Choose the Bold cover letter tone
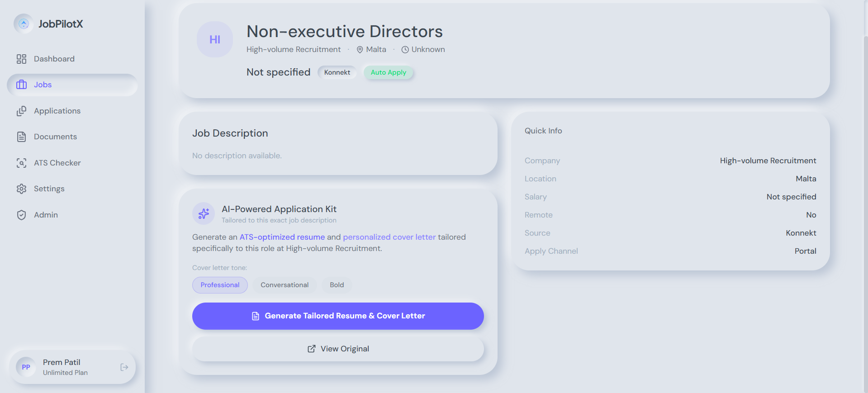The image size is (868, 393). pos(337,285)
